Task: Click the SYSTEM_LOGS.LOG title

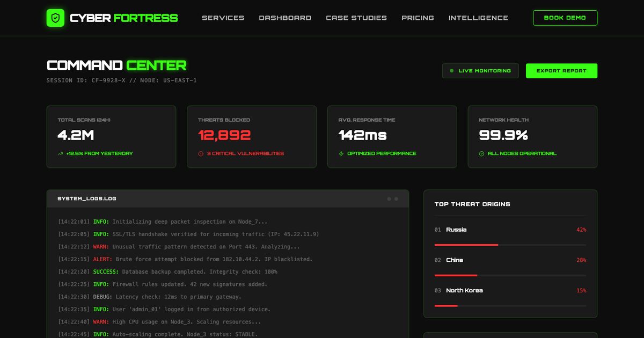Action: 87,199
